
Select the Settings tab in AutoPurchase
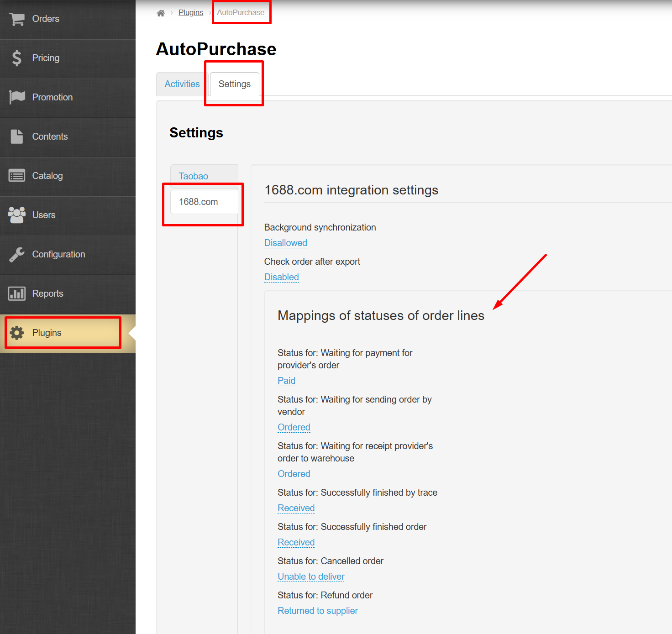234,84
